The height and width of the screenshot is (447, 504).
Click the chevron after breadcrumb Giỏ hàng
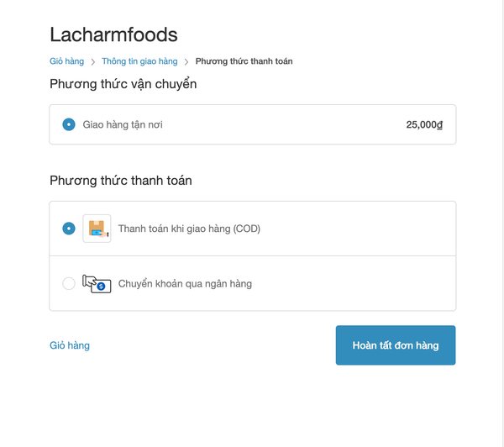(x=93, y=61)
